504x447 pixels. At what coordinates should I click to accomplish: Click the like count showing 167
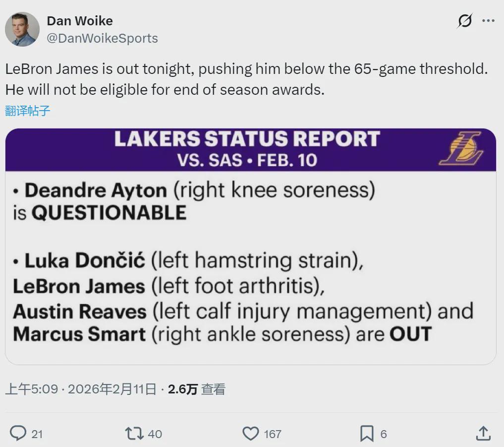pos(272,434)
